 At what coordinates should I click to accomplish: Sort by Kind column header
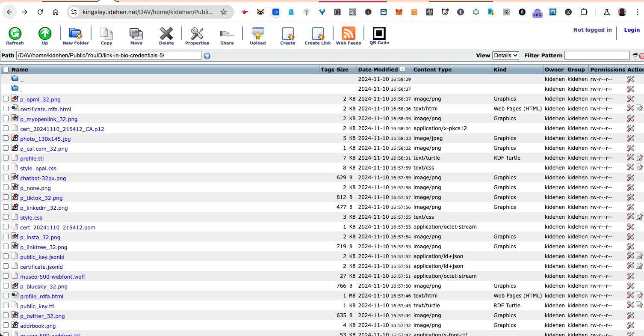click(500, 69)
